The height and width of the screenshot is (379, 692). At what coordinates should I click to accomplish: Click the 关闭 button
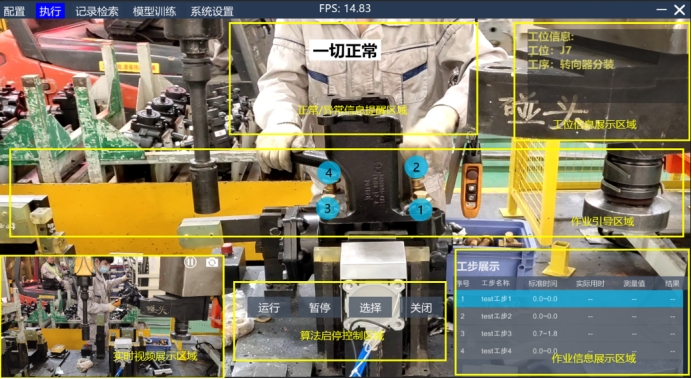click(421, 307)
